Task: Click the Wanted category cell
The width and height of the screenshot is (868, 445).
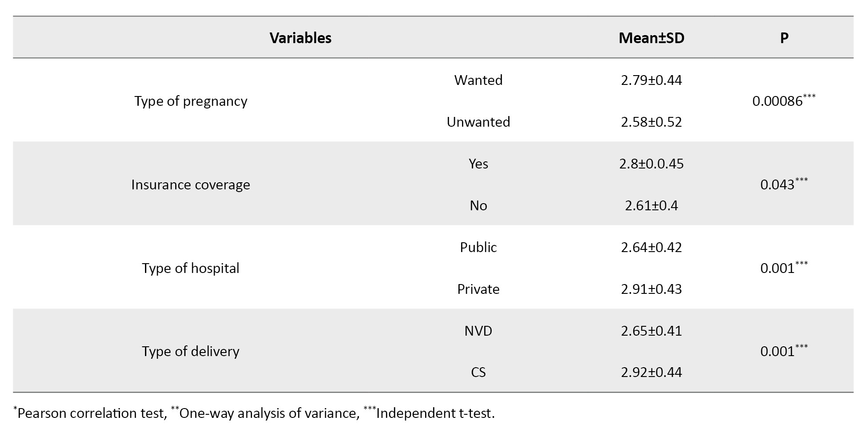Action: (x=478, y=80)
